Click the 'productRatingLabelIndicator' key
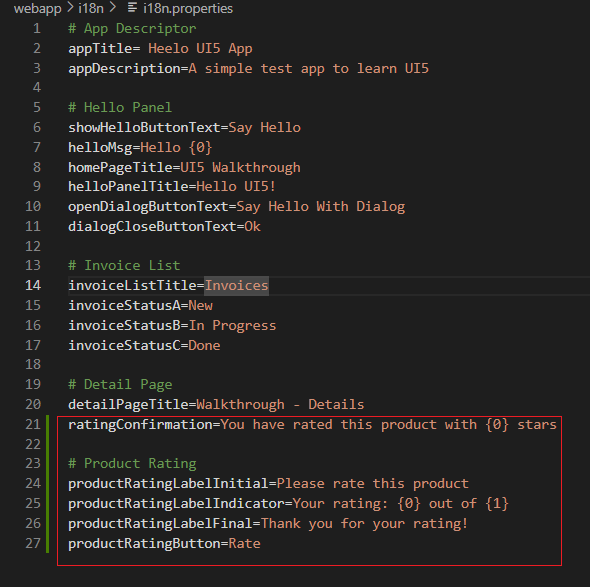 (x=176, y=504)
